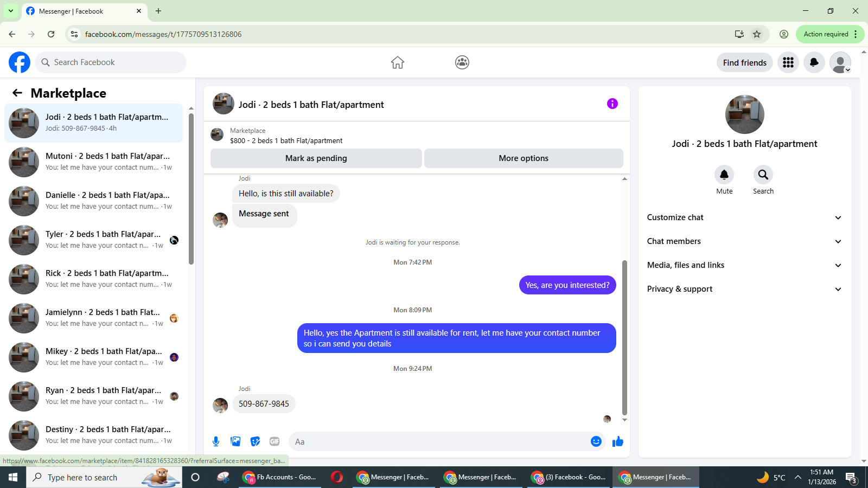This screenshot has width=868, height=488.
Task: Search in conversation with the magnifier icon
Action: [x=763, y=175]
